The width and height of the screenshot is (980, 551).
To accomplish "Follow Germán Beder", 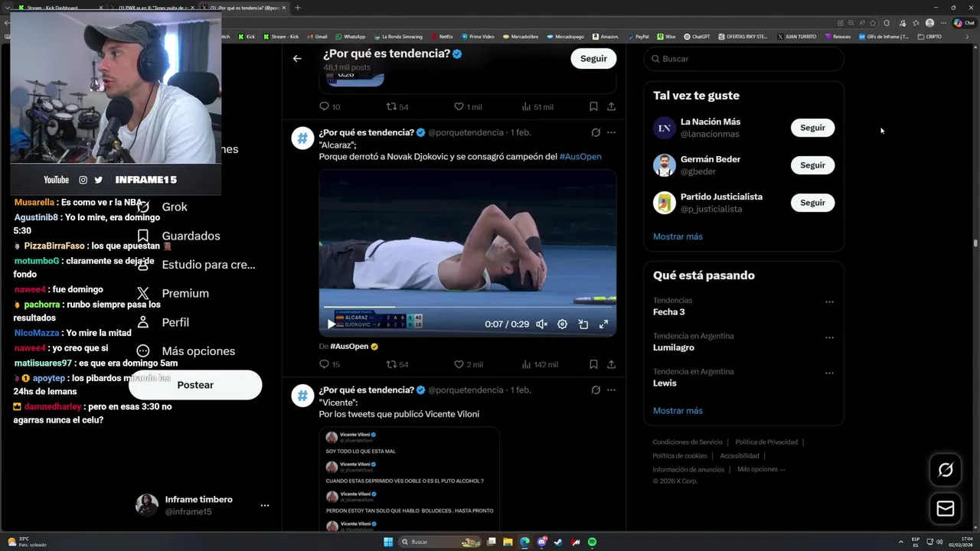I will (x=812, y=165).
